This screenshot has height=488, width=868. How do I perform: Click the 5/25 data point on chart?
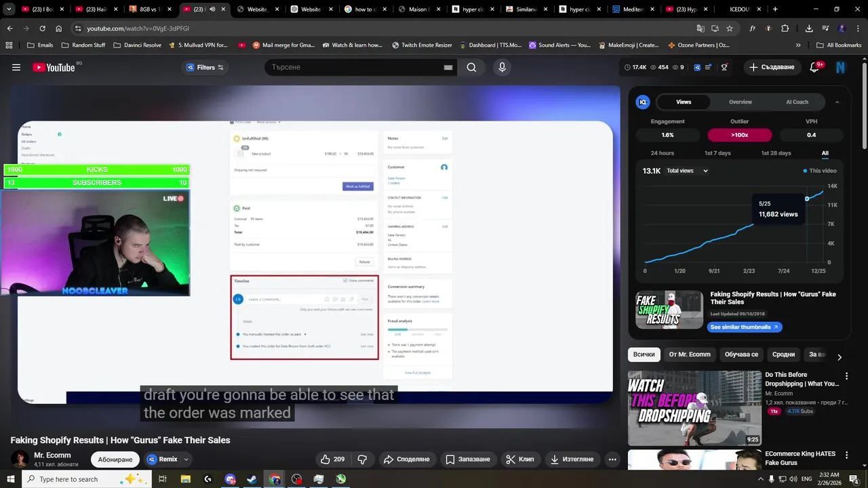(807, 199)
